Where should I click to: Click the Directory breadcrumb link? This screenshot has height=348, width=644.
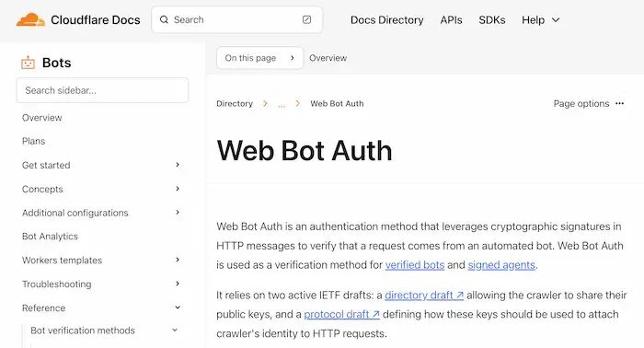tap(235, 103)
